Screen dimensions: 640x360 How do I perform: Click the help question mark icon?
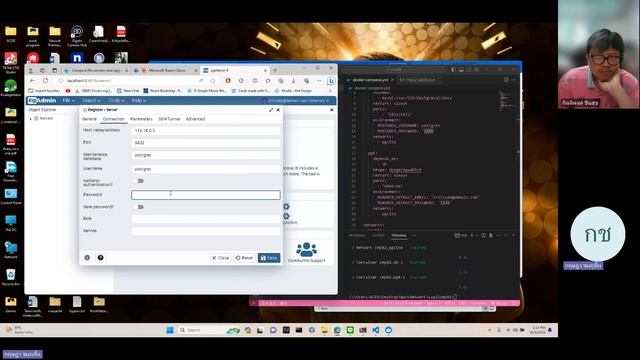click(100, 258)
